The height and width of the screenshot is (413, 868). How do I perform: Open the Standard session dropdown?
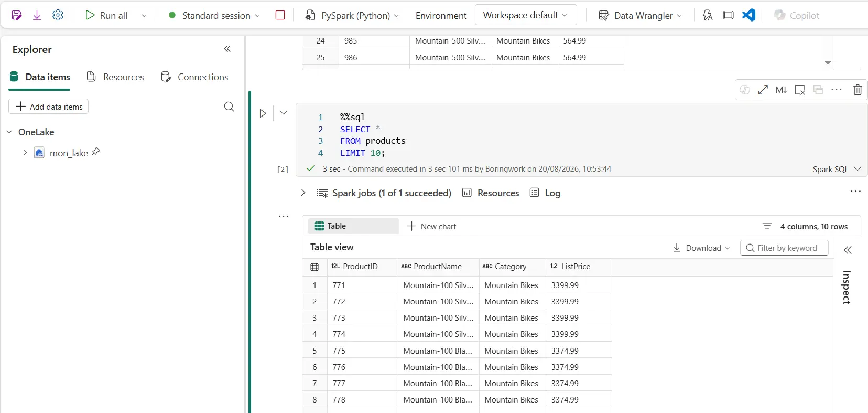[214, 15]
